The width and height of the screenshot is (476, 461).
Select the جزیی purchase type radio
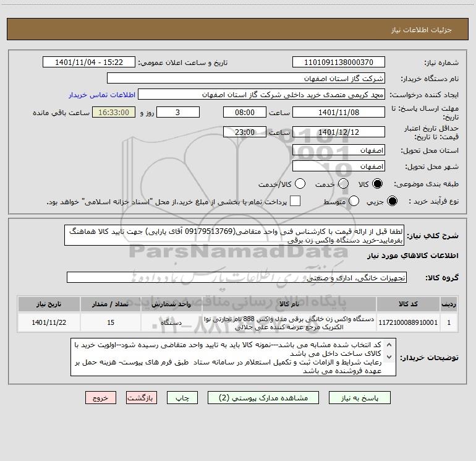392,201
